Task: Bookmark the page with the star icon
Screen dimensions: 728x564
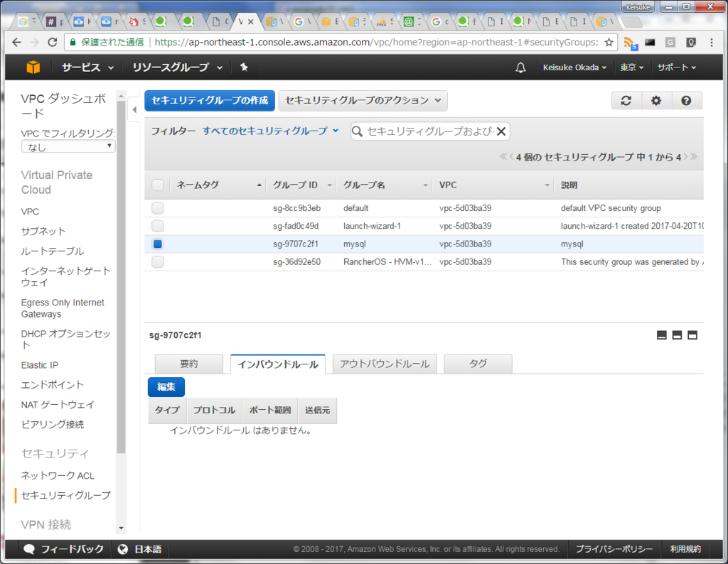Action: tap(609, 42)
